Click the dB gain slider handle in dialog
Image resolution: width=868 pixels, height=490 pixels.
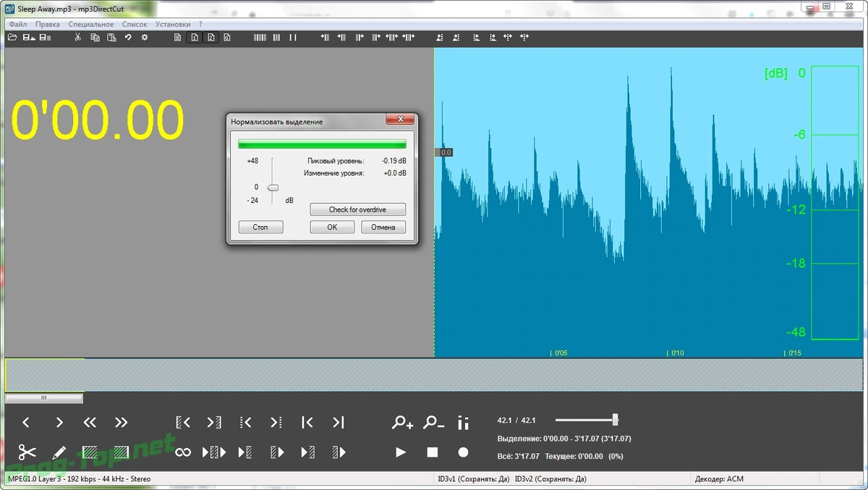click(273, 187)
